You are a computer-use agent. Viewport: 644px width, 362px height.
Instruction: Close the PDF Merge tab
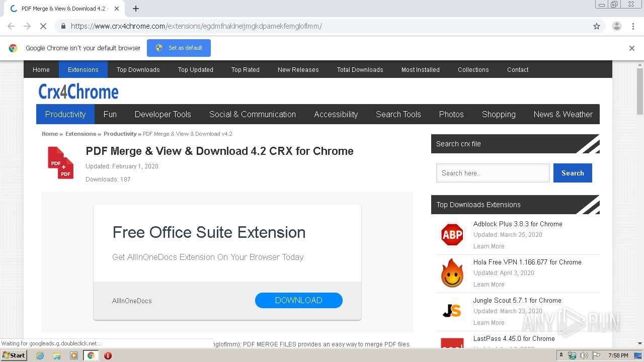tap(117, 9)
